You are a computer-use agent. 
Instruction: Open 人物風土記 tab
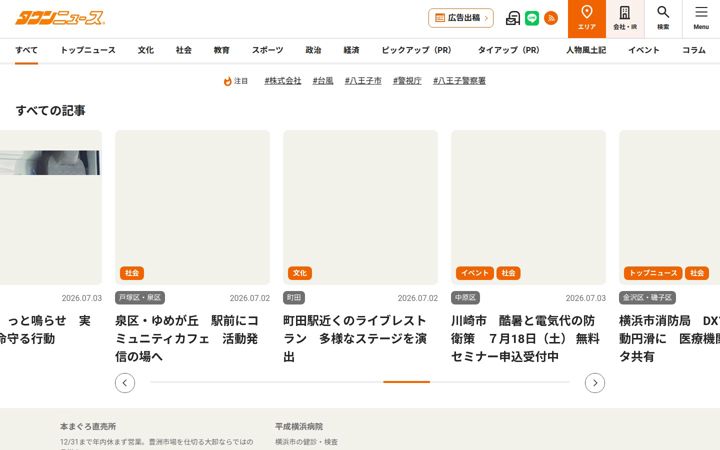click(586, 50)
